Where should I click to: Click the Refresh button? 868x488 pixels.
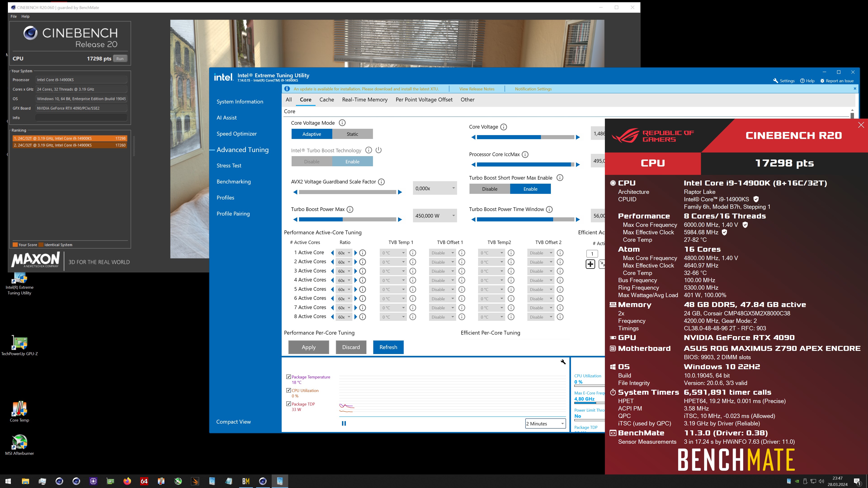(388, 347)
